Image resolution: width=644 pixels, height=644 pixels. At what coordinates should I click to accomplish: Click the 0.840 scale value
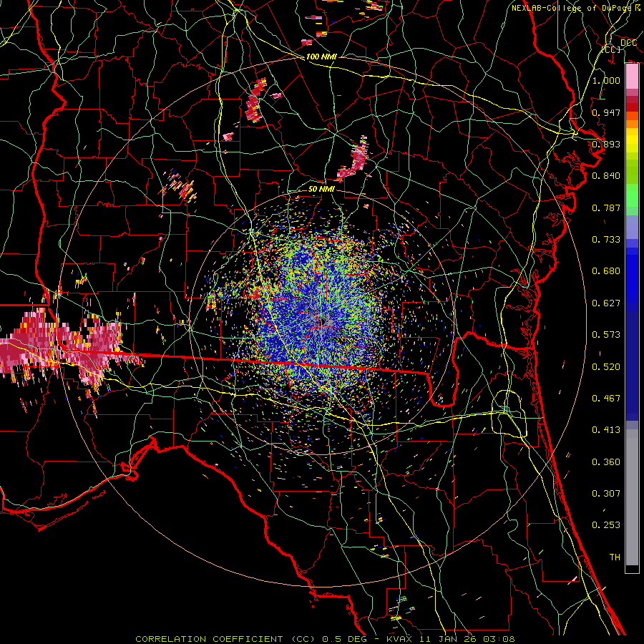606,176
